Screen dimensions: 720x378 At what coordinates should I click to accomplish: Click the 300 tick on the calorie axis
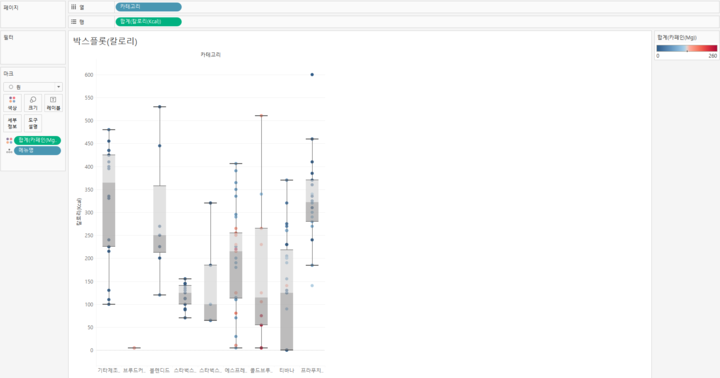[x=89, y=213]
